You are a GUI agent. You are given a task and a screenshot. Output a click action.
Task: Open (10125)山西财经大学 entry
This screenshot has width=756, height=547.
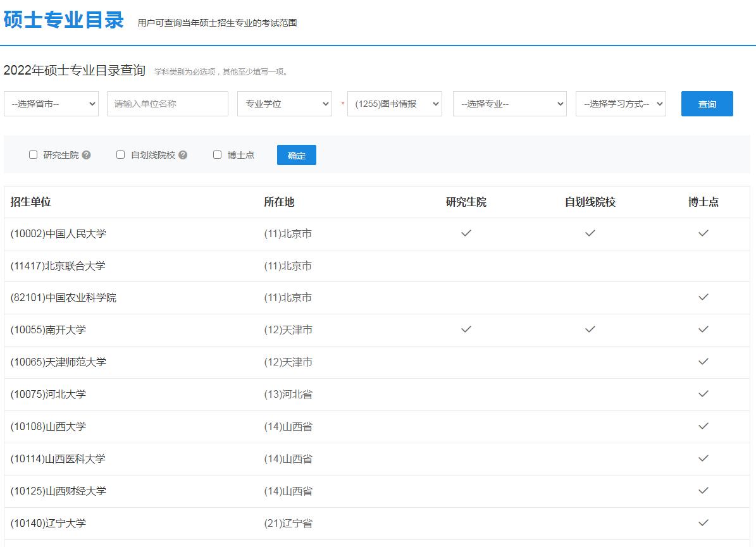(58, 491)
